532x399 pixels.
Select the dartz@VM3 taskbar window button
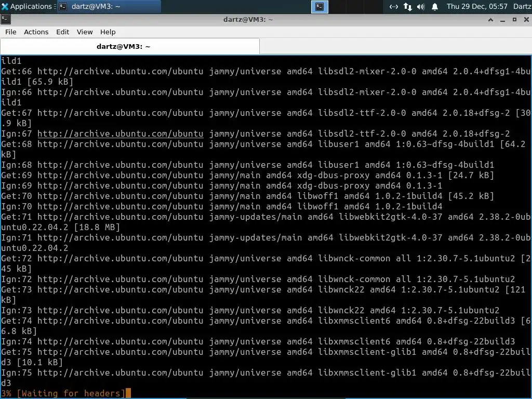tap(108, 6)
